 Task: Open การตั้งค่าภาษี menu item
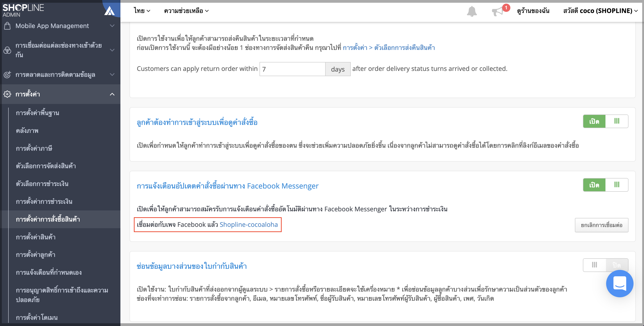34,148
